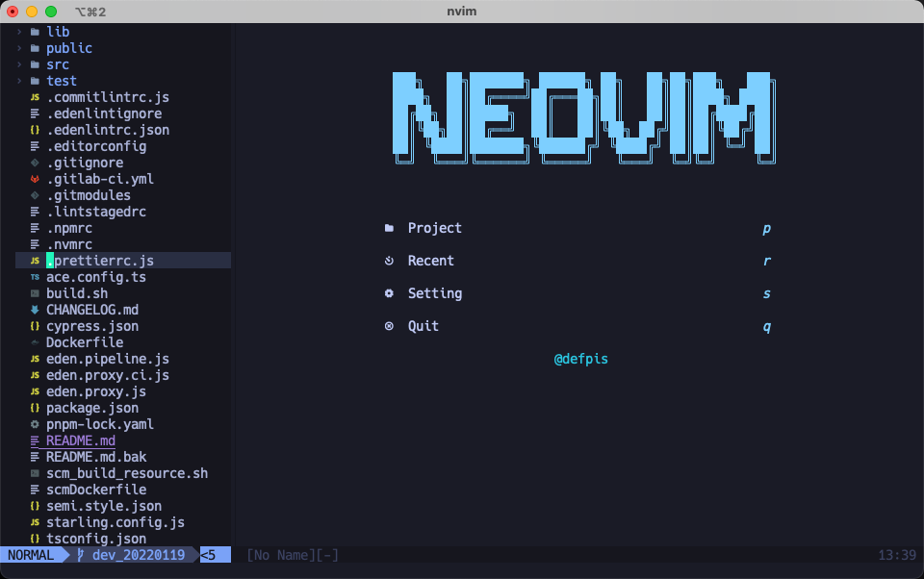Image resolution: width=924 pixels, height=579 pixels.
Task: Click the git branch icon in statusline
Action: (81, 555)
